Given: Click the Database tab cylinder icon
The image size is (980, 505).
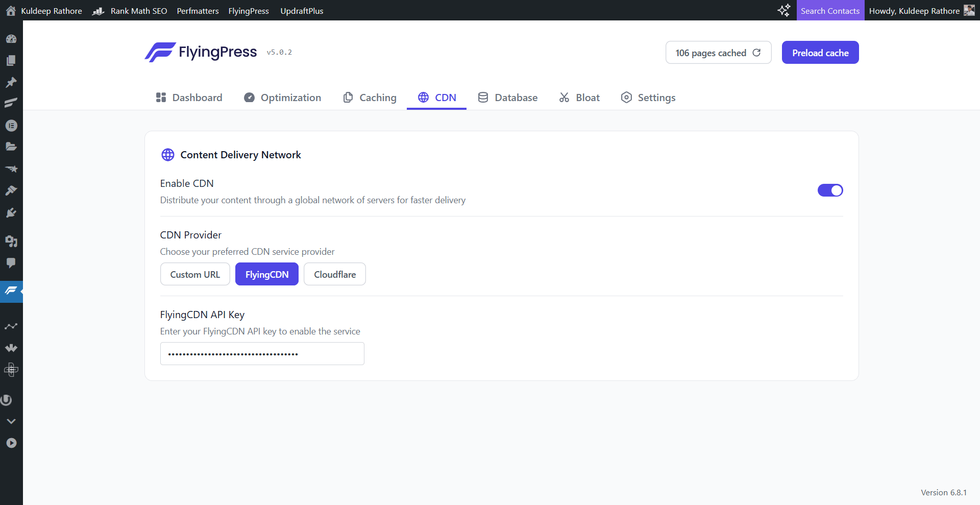Looking at the screenshot, I should pyautogui.click(x=483, y=97).
